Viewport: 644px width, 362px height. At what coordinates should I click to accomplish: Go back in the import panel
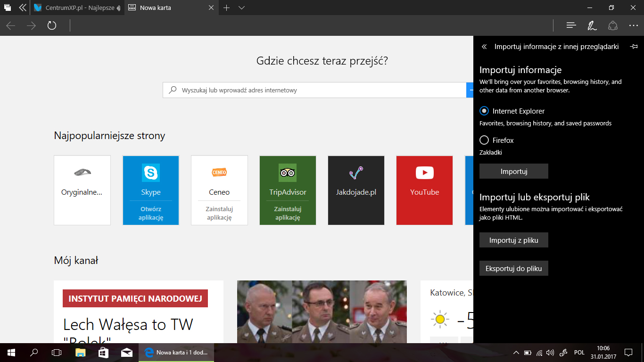point(484,47)
